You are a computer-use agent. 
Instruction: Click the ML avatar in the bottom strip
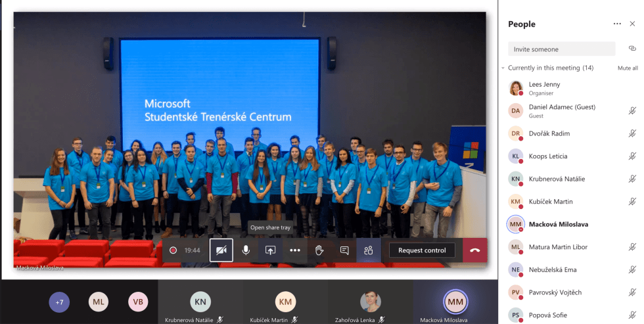tap(99, 302)
